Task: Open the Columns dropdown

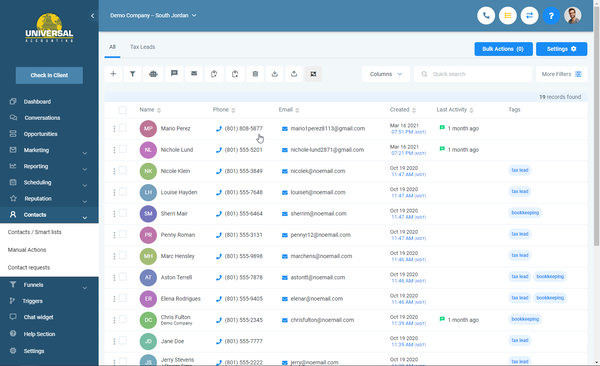Action: [386, 74]
